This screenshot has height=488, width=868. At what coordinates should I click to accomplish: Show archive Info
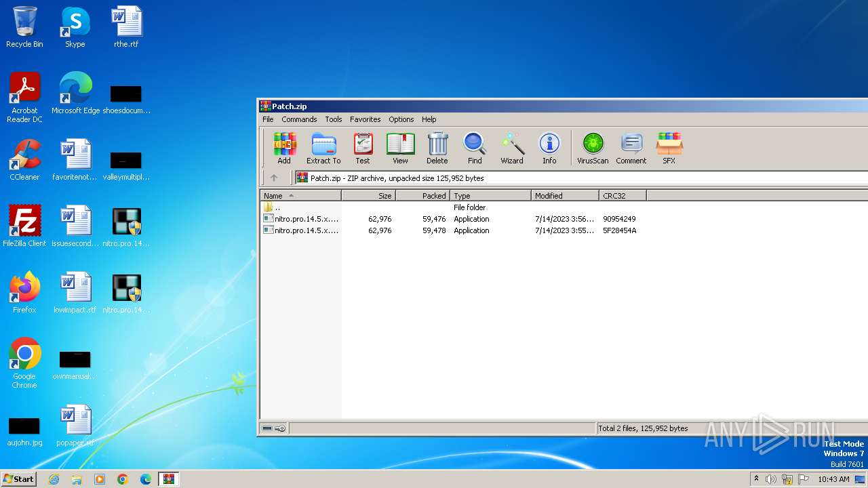[x=549, y=148]
